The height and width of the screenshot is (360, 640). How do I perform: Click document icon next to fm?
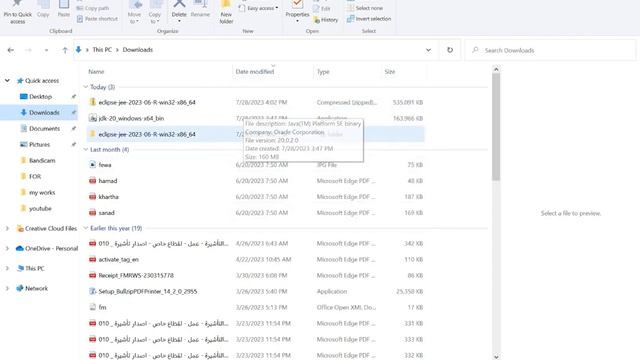click(x=93, y=307)
